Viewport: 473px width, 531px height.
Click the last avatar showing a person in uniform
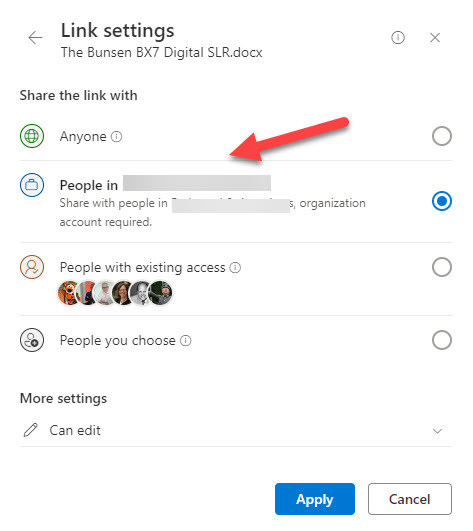tap(161, 293)
